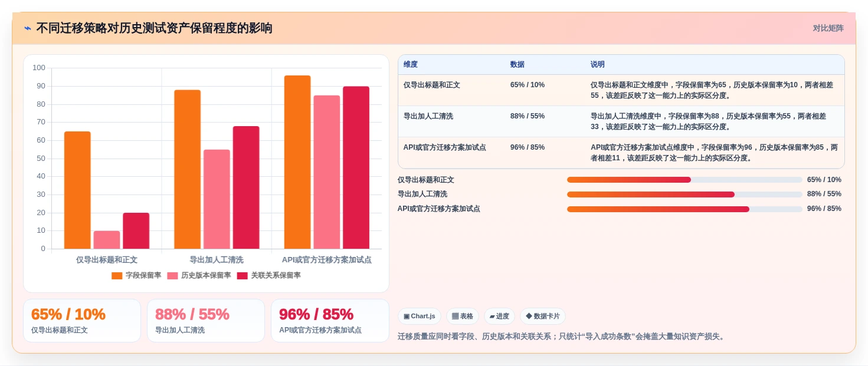
Task: Select the Chart.js chip
Action: (x=420, y=316)
